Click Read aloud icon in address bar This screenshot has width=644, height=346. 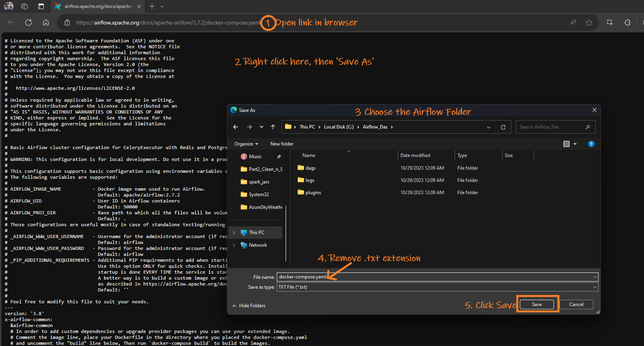pos(573,23)
